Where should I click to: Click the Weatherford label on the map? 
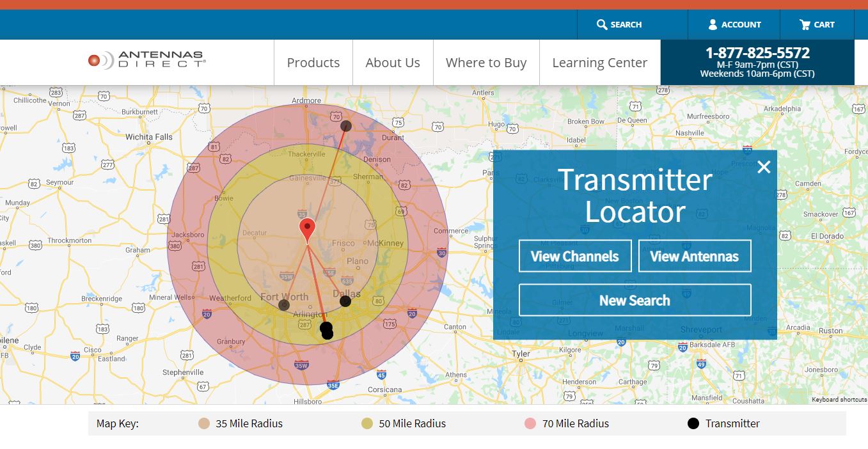click(x=230, y=298)
